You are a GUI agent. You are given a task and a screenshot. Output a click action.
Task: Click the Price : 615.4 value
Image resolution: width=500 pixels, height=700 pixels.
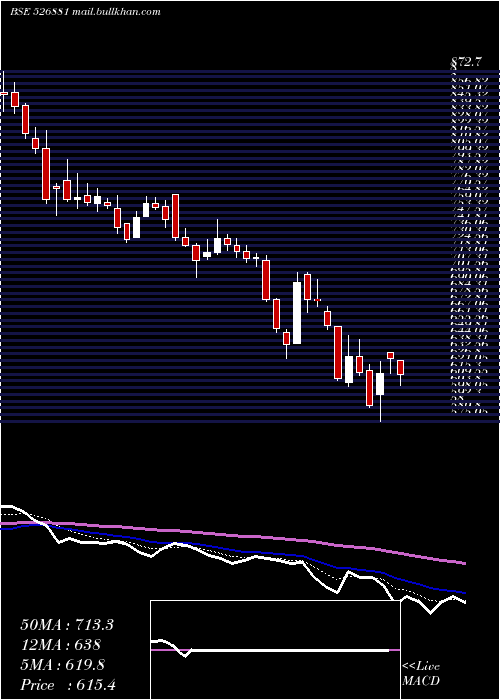coord(68,685)
